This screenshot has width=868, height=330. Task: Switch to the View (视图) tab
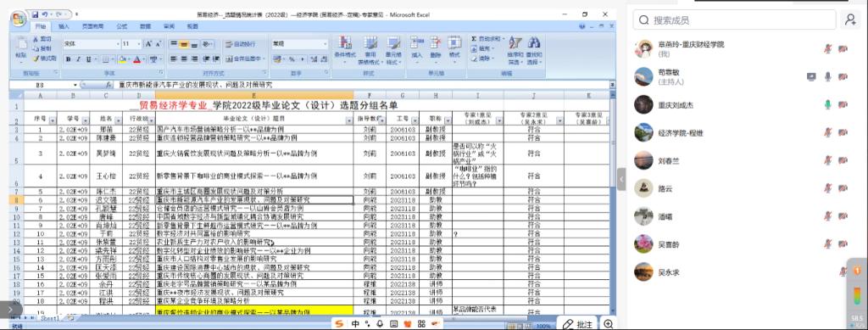click(192, 26)
